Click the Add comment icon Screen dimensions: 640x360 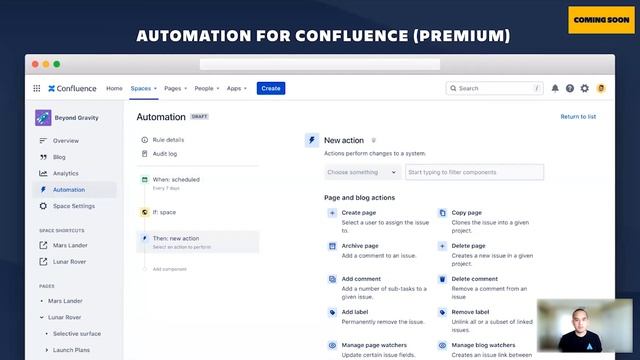(x=332, y=279)
